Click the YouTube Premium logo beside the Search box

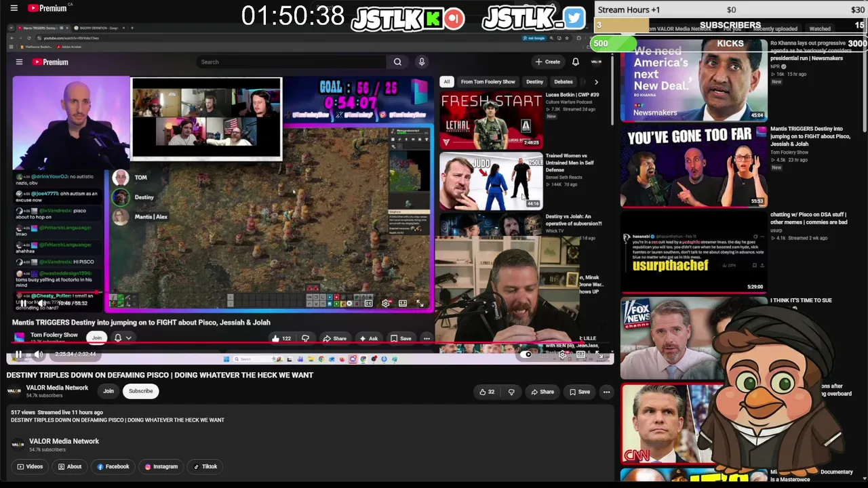pos(50,62)
